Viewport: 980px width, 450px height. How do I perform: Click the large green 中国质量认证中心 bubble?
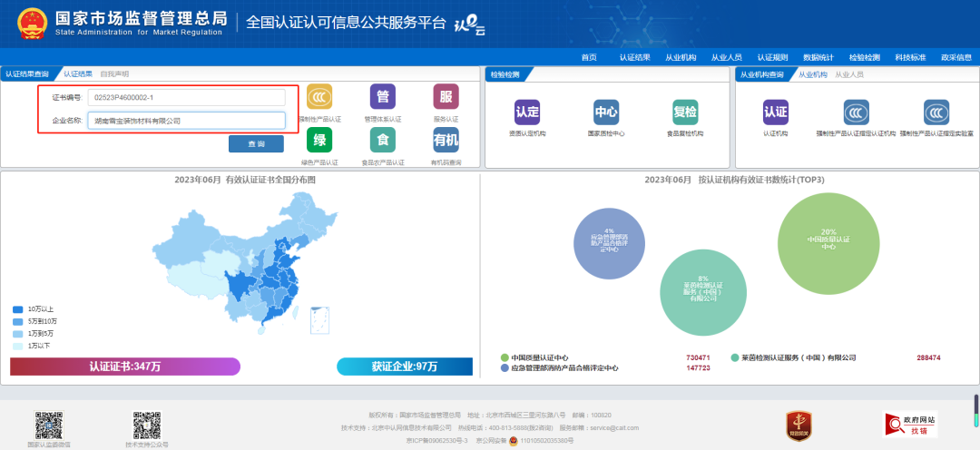(828, 240)
